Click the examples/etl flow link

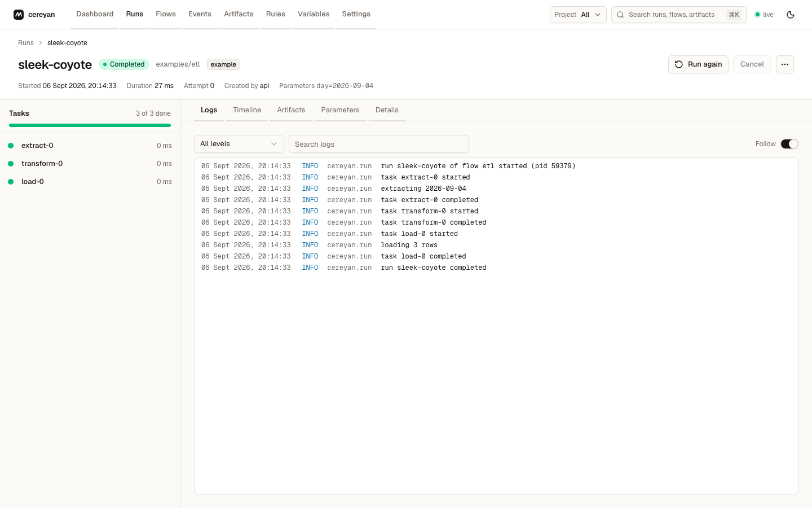[178, 64]
